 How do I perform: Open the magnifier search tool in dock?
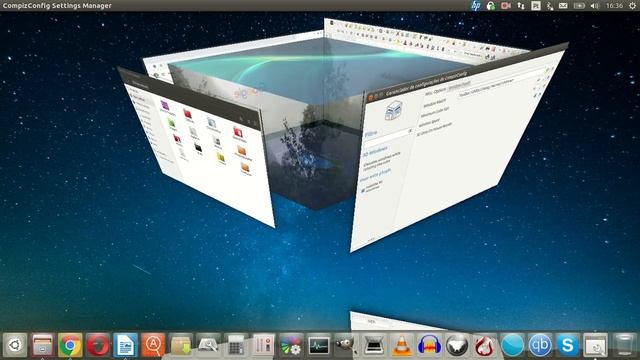(x=208, y=345)
